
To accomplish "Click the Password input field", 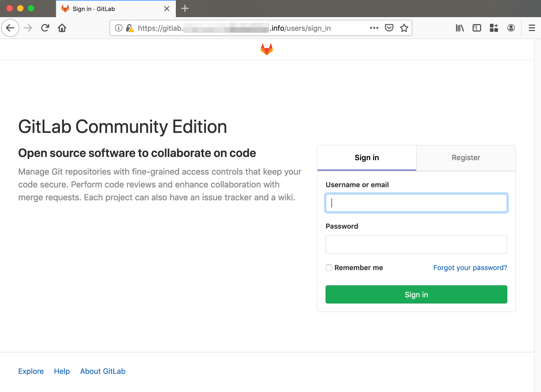I will [x=416, y=244].
